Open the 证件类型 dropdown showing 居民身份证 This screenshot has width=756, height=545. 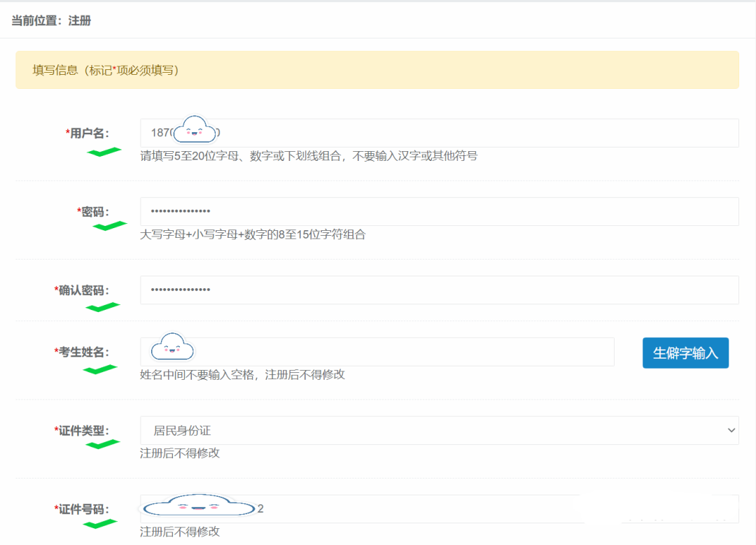(434, 430)
